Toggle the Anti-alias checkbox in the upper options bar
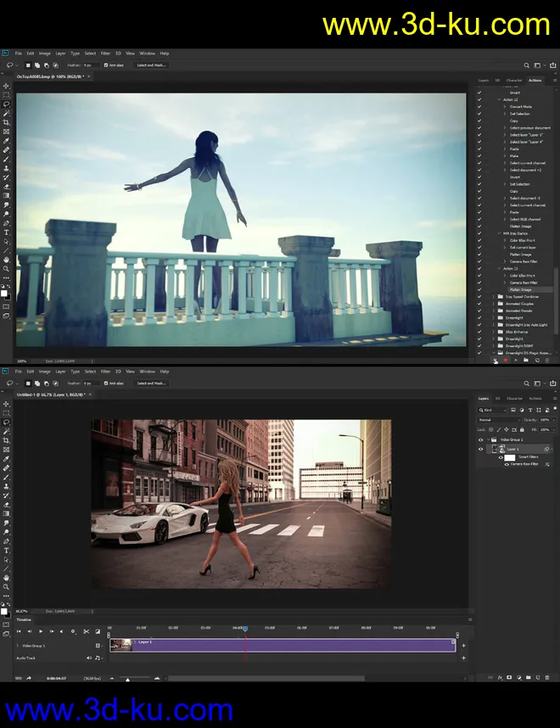Screen dimensions: 560x728 coord(107,64)
